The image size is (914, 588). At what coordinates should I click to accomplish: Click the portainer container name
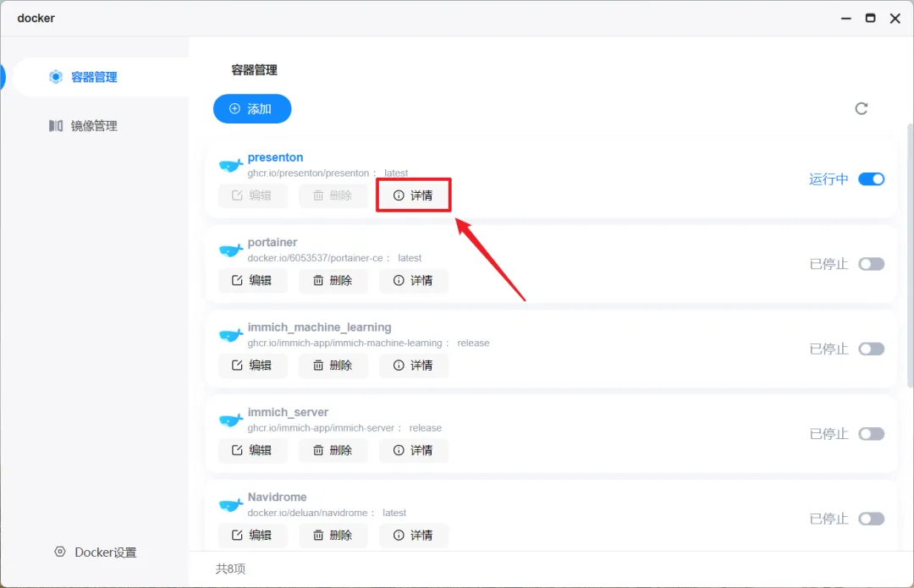pyautogui.click(x=273, y=242)
